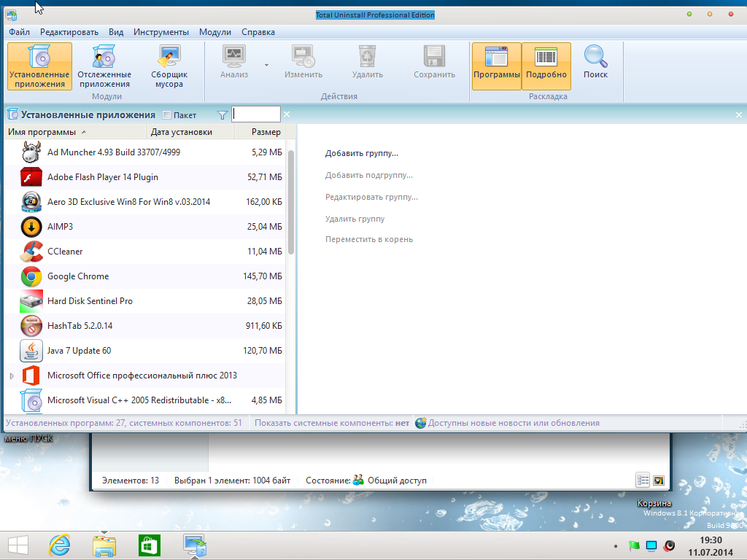This screenshot has height=560, width=747.
Task: Switch to Отслеженные приложения module
Action: tap(104, 66)
